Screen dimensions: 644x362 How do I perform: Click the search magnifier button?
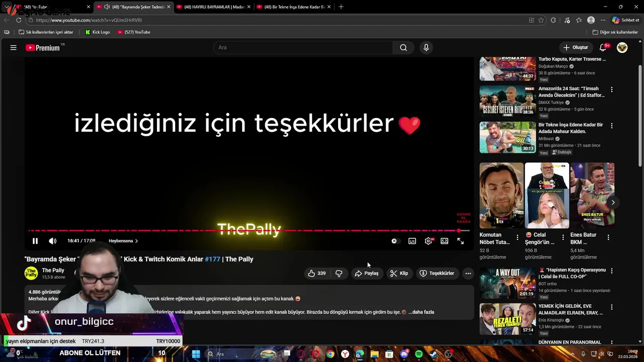tap(404, 47)
